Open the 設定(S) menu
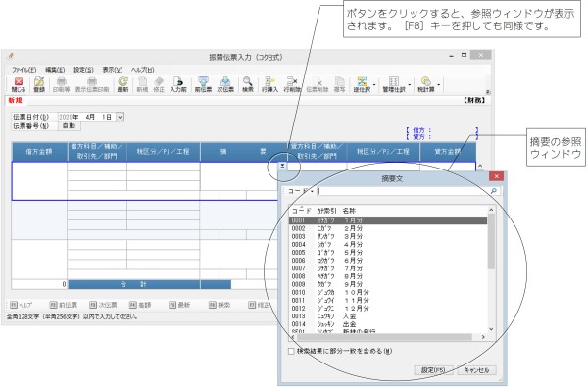 [x=83, y=70]
